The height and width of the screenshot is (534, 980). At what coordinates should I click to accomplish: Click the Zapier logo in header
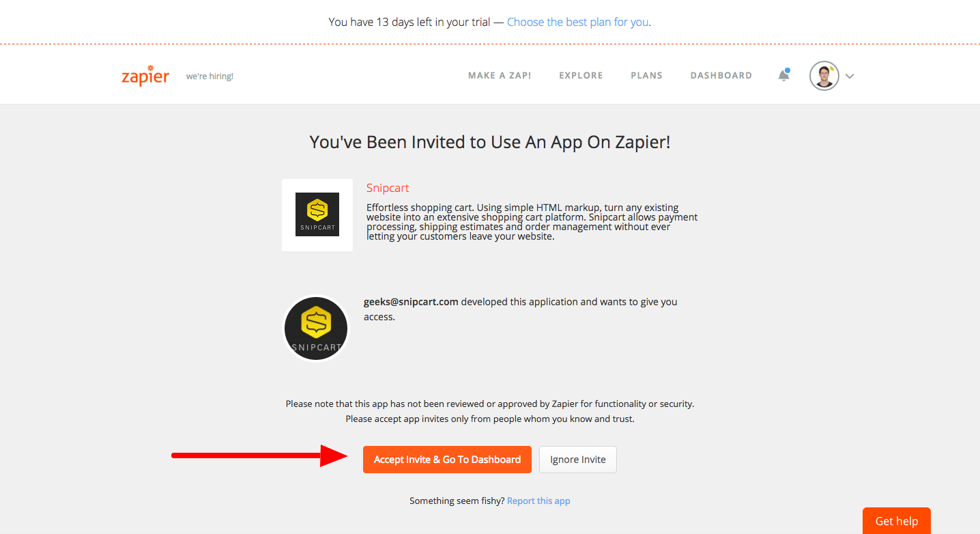(x=145, y=75)
